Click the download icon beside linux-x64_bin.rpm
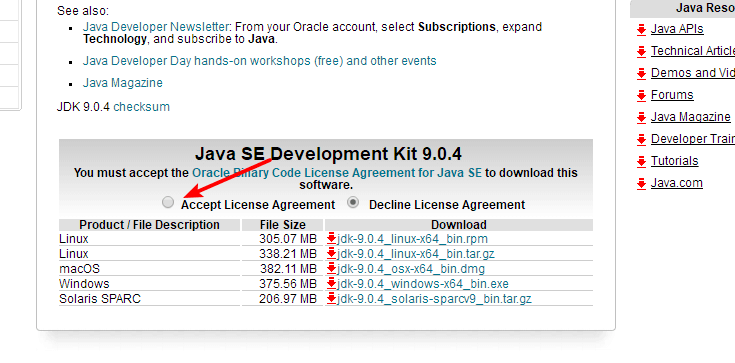This screenshot has width=735, height=363. click(x=332, y=239)
